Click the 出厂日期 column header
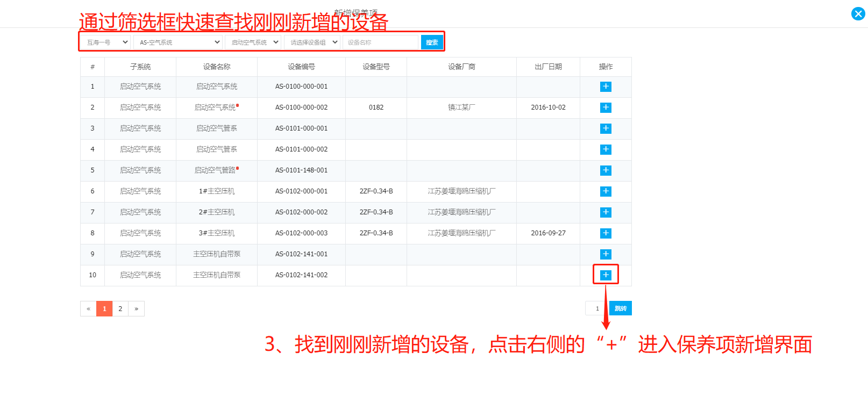 [548, 67]
